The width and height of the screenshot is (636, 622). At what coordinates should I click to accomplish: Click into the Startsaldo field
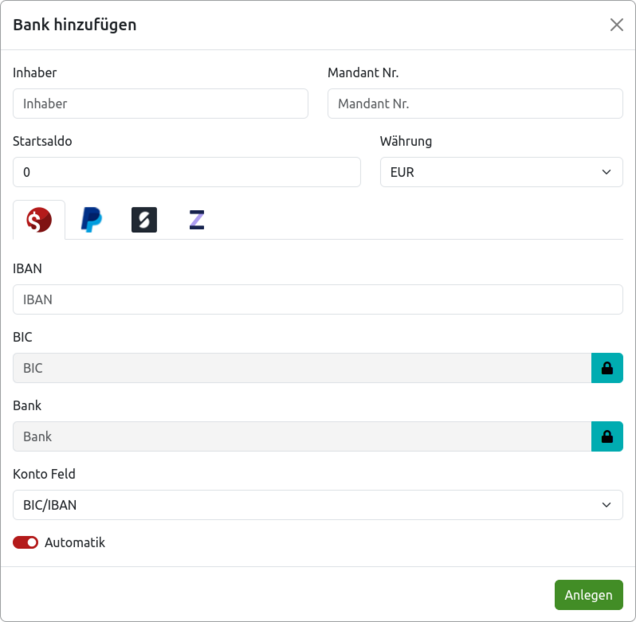187,172
